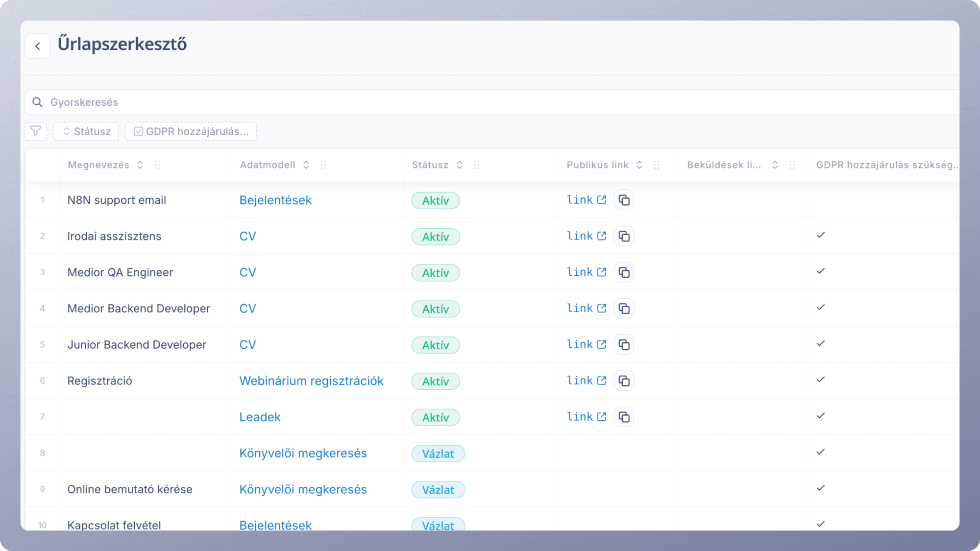Sort by Beküldések column arrows
The width and height of the screenshot is (980, 551).
pos(775,165)
